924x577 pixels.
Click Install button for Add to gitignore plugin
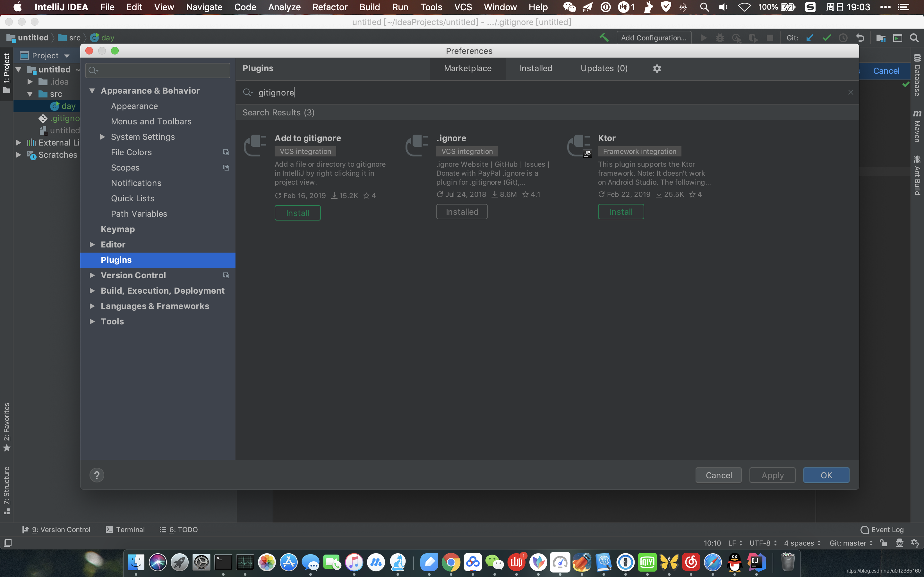297,213
